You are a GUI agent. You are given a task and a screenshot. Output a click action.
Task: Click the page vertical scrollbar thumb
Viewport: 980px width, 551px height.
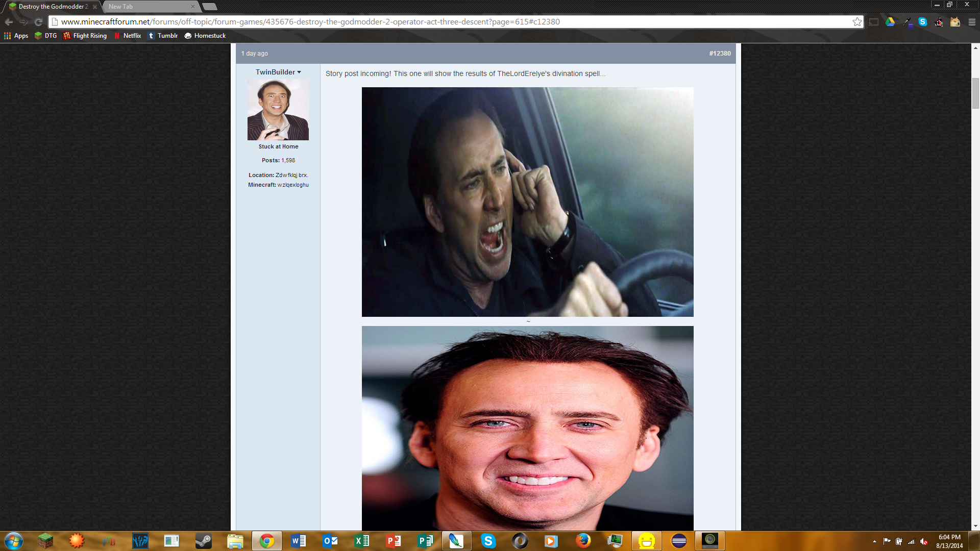(x=975, y=93)
